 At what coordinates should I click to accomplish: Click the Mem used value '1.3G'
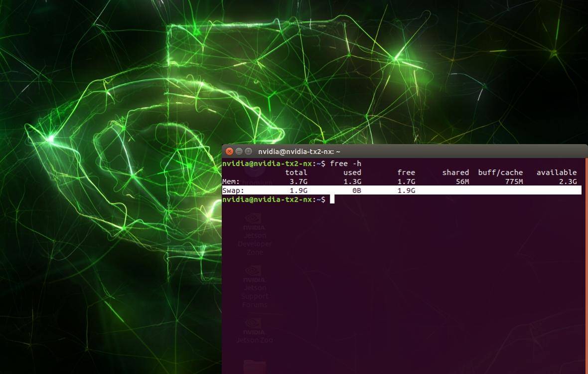pos(352,182)
